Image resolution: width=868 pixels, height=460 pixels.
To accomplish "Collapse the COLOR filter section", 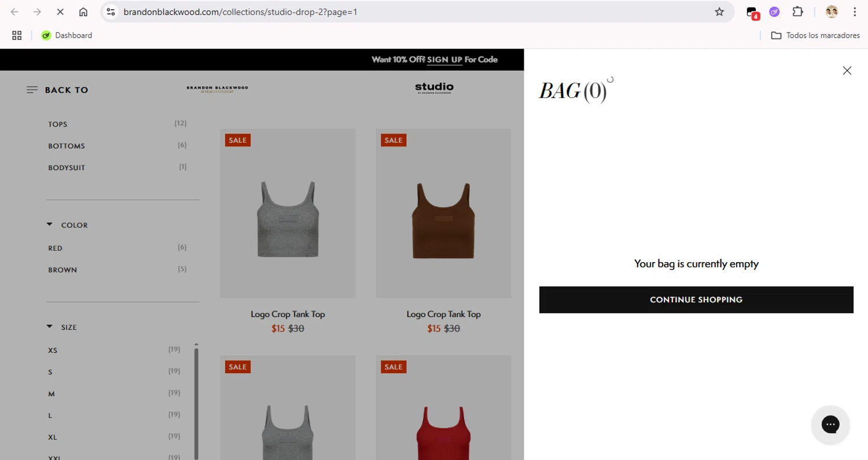I will pyautogui.click(x=68, y=225).
